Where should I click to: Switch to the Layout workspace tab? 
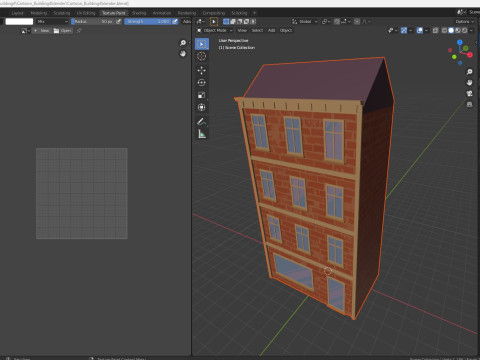tap(17, 13)
